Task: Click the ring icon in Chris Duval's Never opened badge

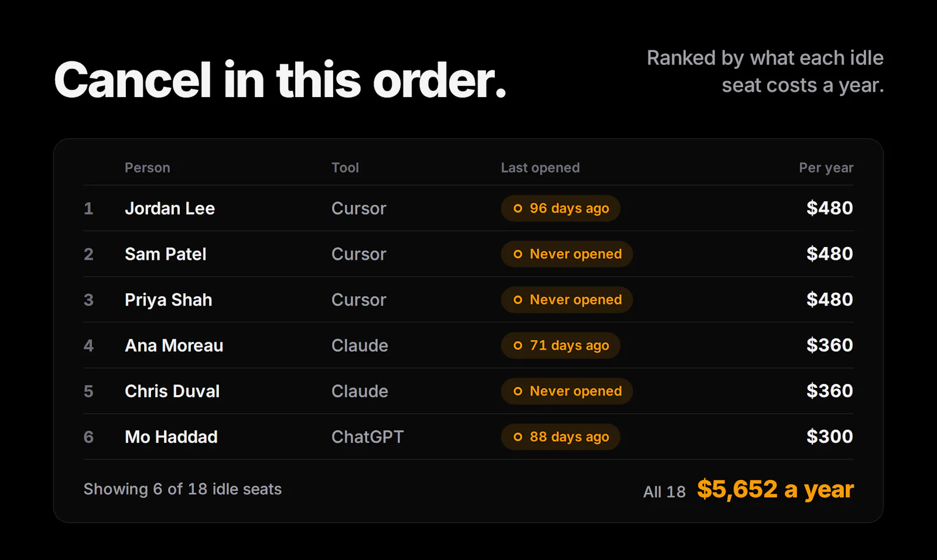Action: pos(518,391)
